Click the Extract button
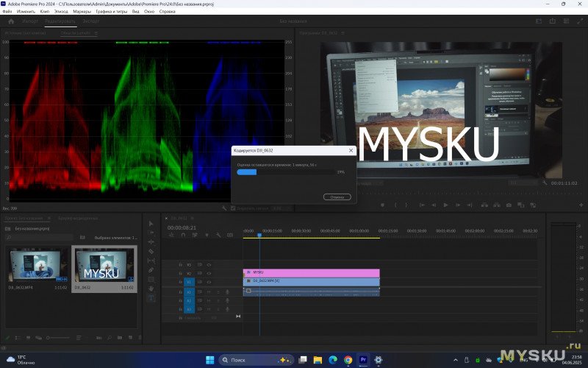588x368 pixels. 497,205
